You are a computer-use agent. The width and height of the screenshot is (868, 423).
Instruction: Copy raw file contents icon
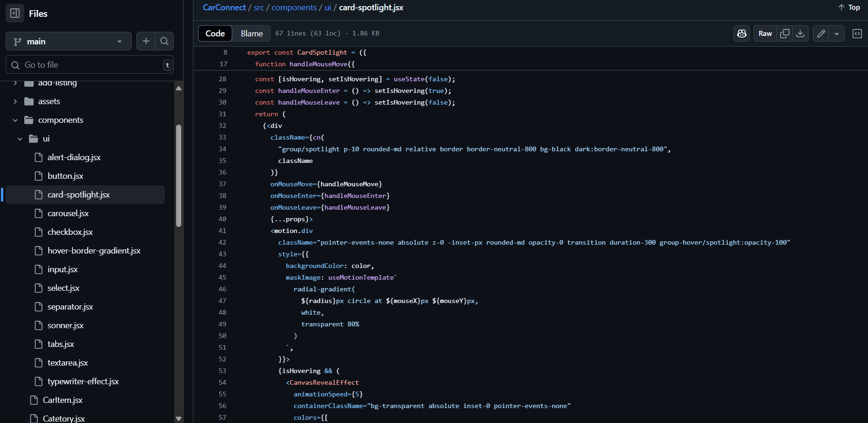point(785,33)
